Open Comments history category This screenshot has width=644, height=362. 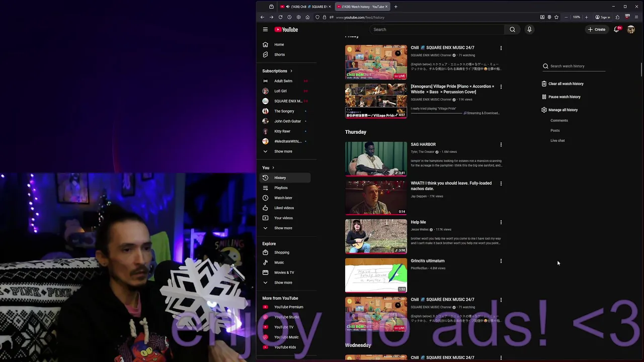[559, 121]
